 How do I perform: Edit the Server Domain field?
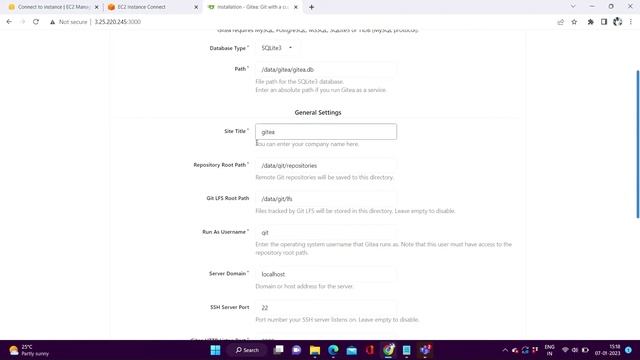[326, 274]
